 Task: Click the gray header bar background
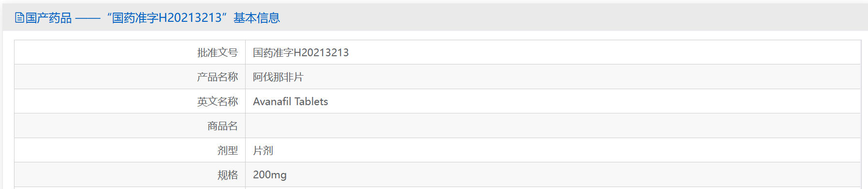[x=571, y=17]
